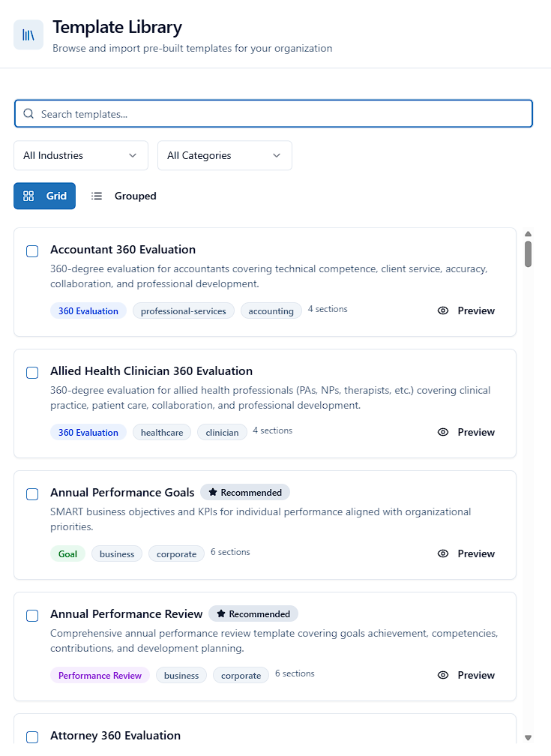Preview the Annual Performance Goals template
This screenshot has height=756, width=551.
[x=466, y=553]
